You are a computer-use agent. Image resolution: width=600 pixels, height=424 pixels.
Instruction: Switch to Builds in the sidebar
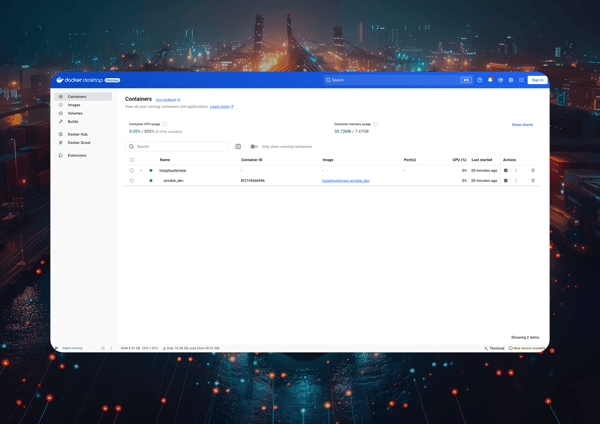click(73, 122)
